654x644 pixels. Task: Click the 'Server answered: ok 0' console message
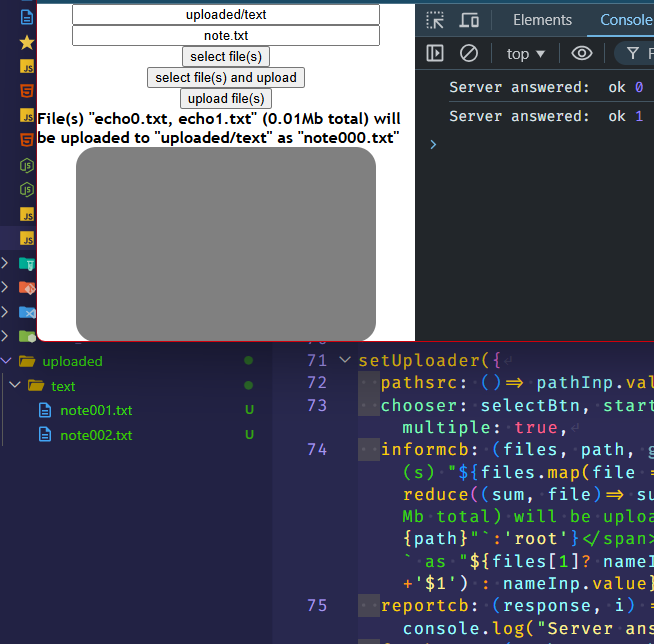tap(546, 87)
